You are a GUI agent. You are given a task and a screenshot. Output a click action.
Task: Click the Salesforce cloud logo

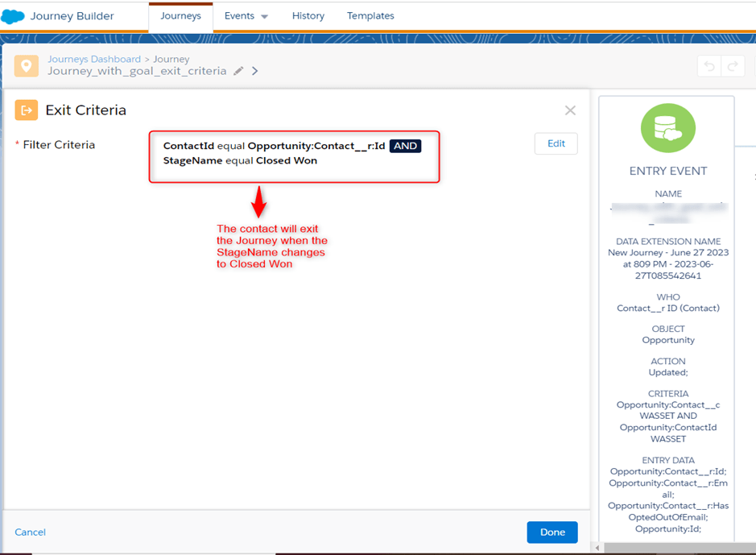click(x=13, y=16)
